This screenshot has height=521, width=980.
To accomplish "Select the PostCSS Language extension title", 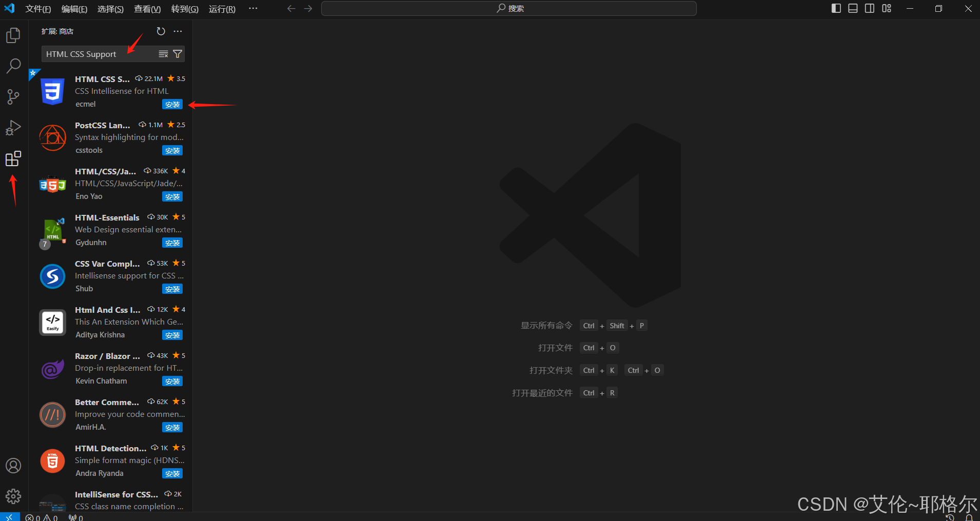I will (x=103, y=125).
